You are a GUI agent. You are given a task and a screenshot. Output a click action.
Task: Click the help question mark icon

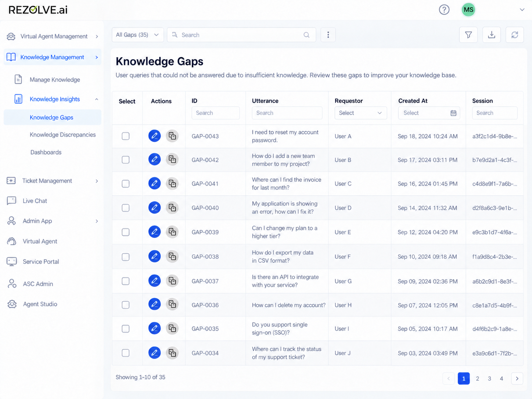tap(444, 10)
